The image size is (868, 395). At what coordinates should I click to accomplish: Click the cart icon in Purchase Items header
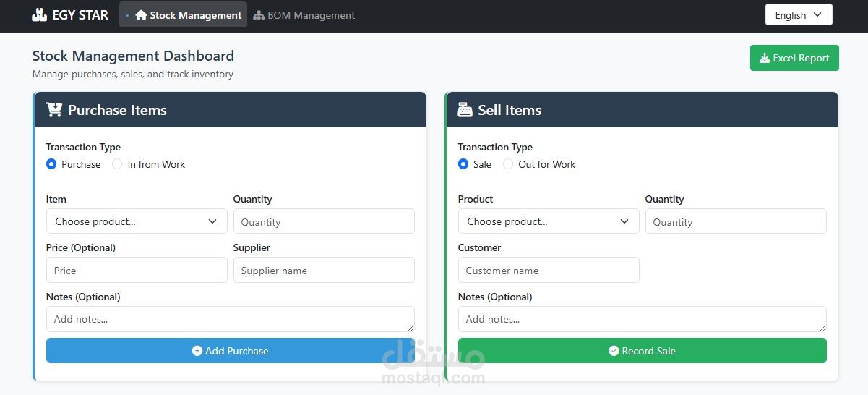click(x=54, y=109)
